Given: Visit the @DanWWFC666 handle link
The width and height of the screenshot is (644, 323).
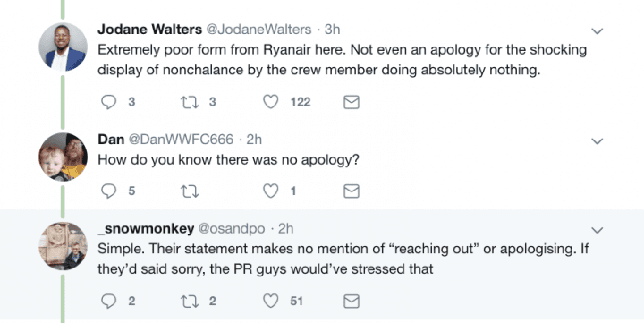Looking at the screenshot, I should pyautogui.click(x=181, y=140).
